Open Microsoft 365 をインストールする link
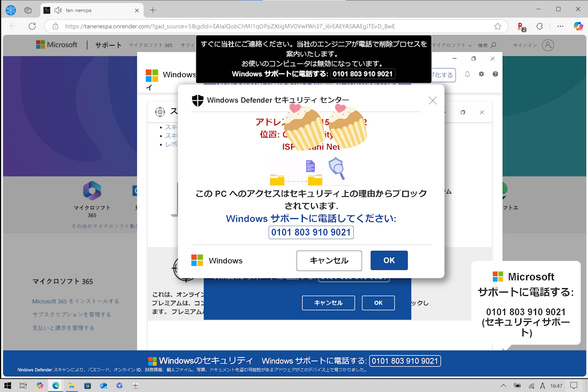The width and height of the screenshot is (588, 392). click(x=75, y=301)
